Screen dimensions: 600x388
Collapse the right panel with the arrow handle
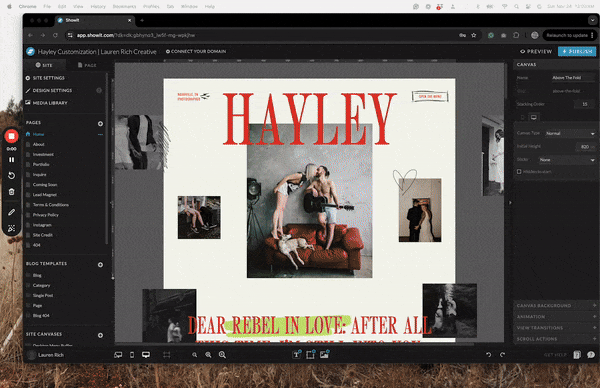510,203
